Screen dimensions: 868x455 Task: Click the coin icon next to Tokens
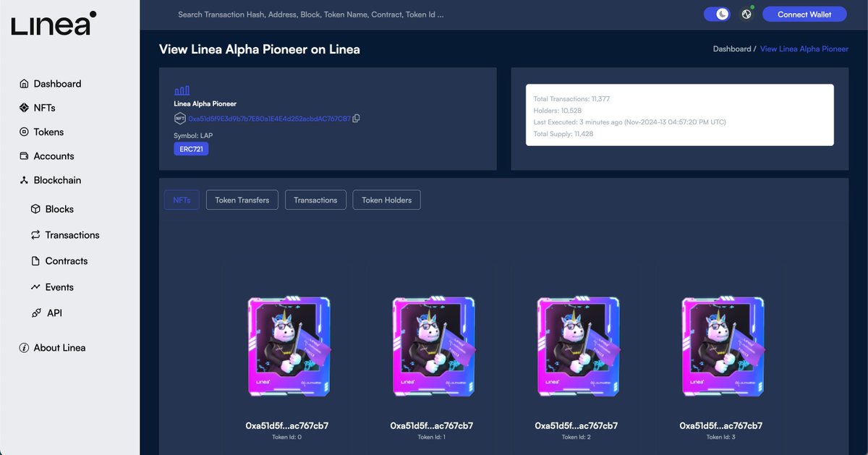pyautogui.click(x=24, y=132)
